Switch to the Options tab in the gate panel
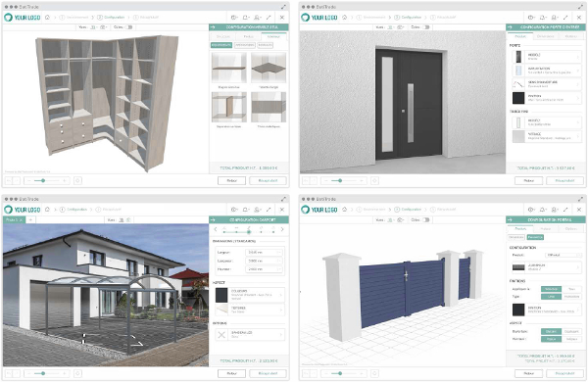 [x=570, y=228]
